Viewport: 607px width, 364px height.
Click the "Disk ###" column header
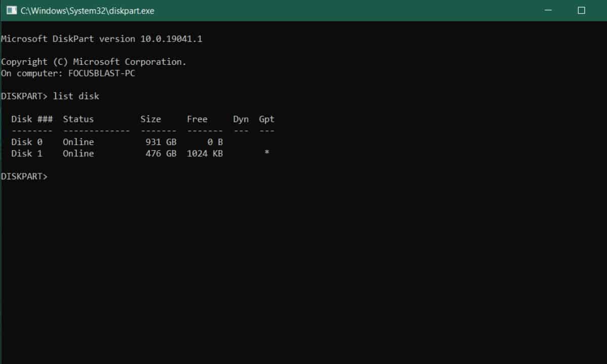32,119
